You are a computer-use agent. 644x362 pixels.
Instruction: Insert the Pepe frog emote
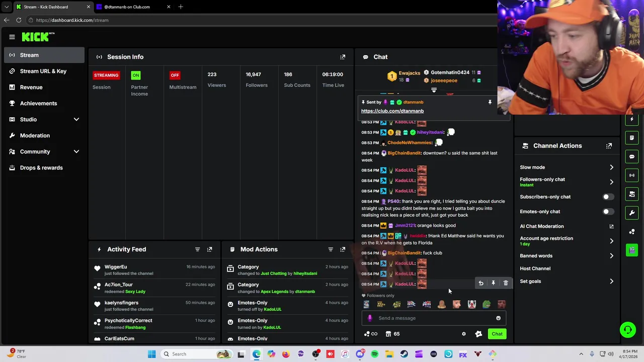point(487,304)
